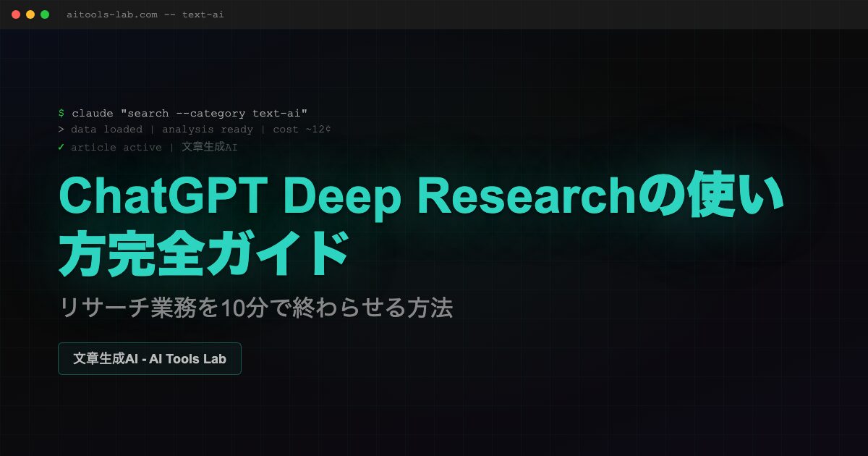Select the dollar-sign prompt symbol
Image resolution: width=868 pixels, height=456 pixels.
[x=61, y=113]
